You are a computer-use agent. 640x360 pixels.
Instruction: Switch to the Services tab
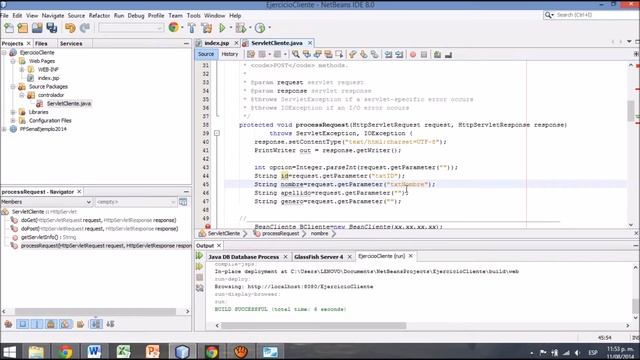pyautogui.click(x=71, y=43)
